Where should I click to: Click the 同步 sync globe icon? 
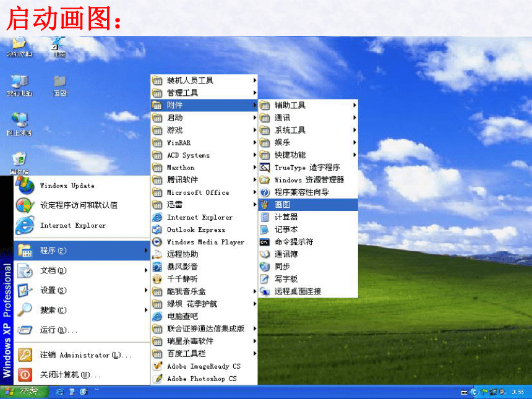265,267
